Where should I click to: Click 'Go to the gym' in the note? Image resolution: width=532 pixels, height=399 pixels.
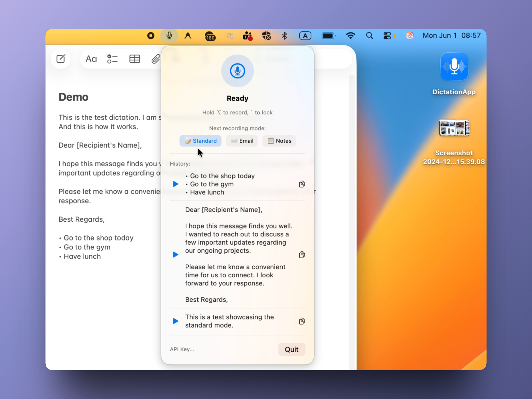[x=87, y=247]
